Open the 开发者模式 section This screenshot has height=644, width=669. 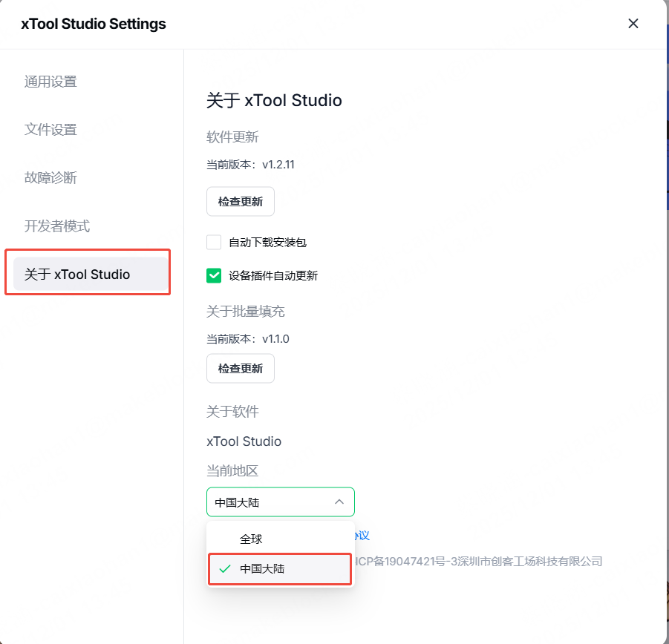57,226
